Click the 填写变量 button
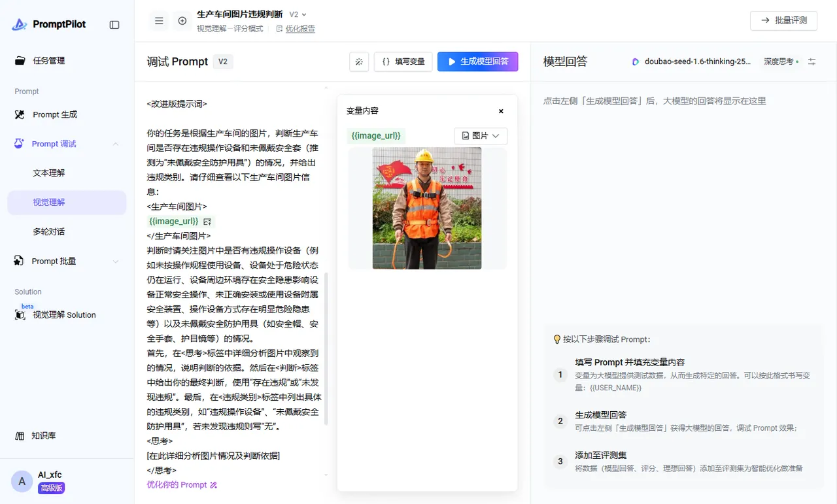The height and width of the screenshot is (504, 837). point(403,61)
